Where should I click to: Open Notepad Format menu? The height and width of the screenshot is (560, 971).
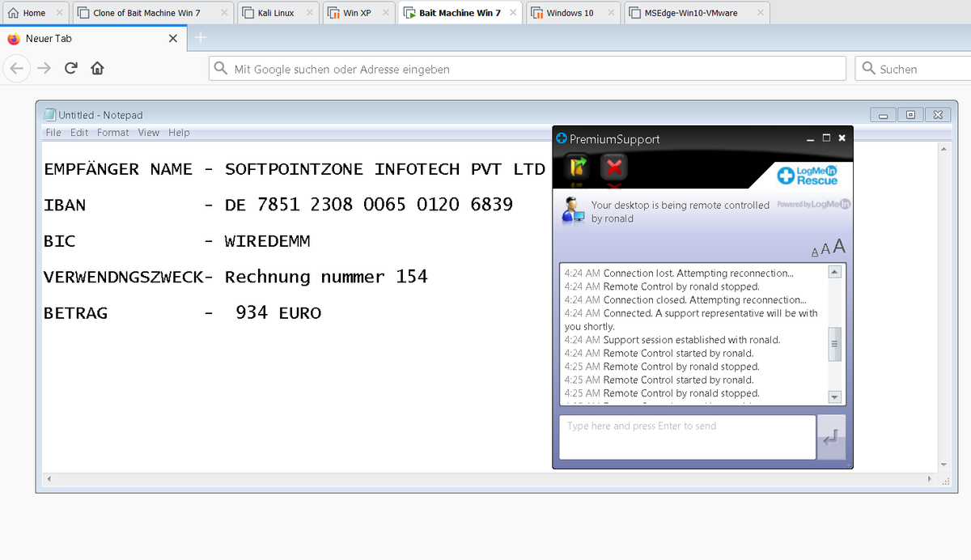coord(113,133)
